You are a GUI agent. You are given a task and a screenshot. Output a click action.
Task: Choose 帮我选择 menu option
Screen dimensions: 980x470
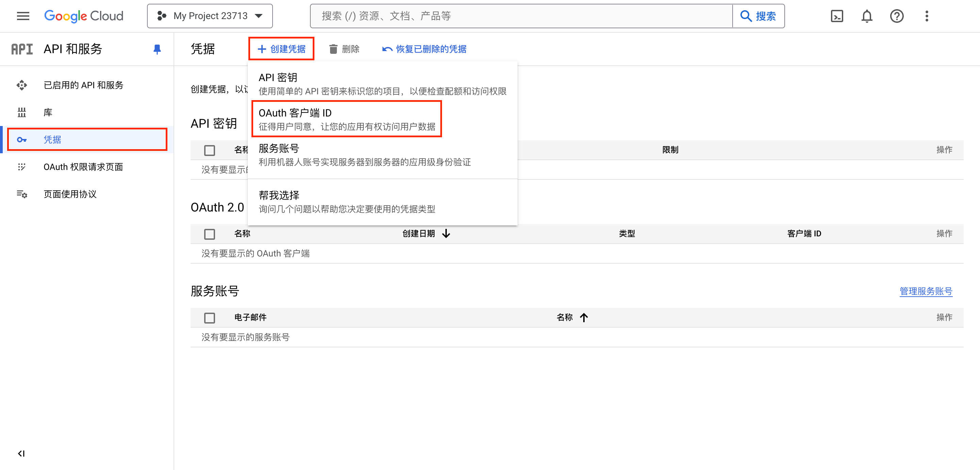(382, 202)
